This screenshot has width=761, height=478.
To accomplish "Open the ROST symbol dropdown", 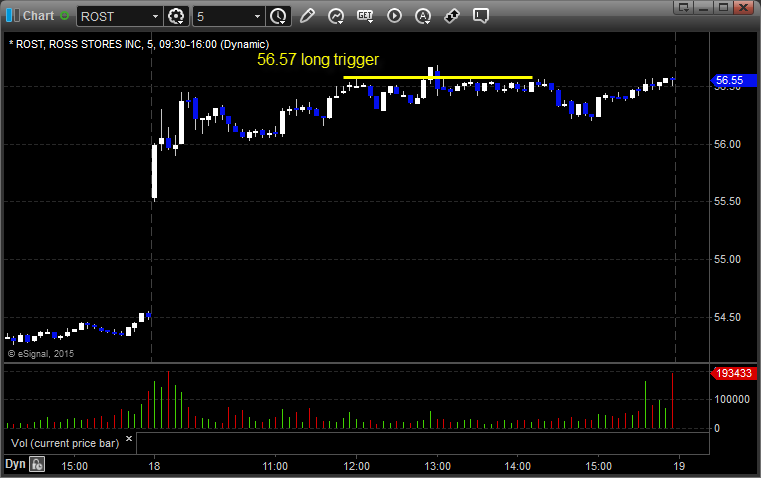I will (x=155, y=16).
